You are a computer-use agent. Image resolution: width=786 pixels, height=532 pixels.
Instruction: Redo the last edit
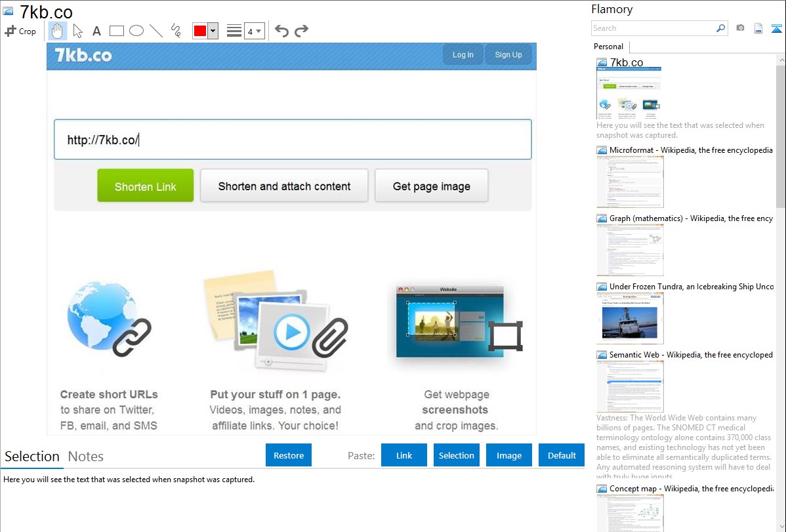pyautogui.click(x=301, y=31)
